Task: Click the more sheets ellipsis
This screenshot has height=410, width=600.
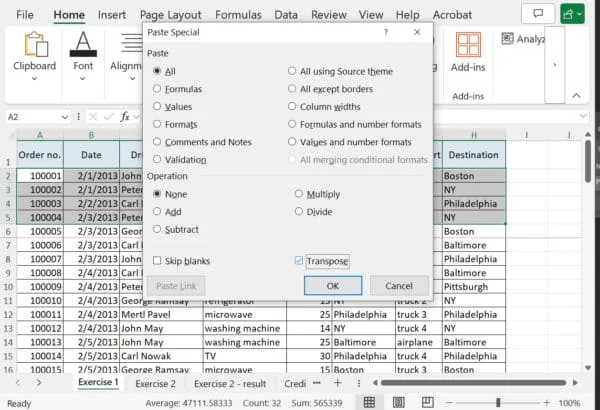Action: coord(316,382)
